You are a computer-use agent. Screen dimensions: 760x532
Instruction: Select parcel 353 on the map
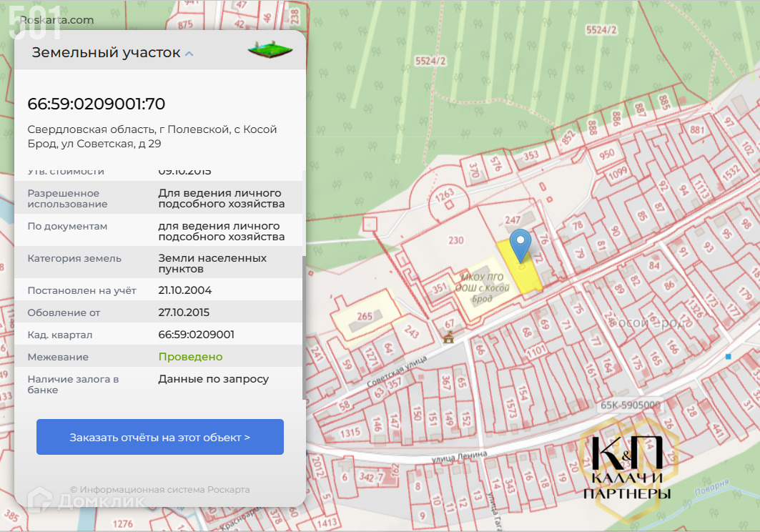[x=530, y=155]
